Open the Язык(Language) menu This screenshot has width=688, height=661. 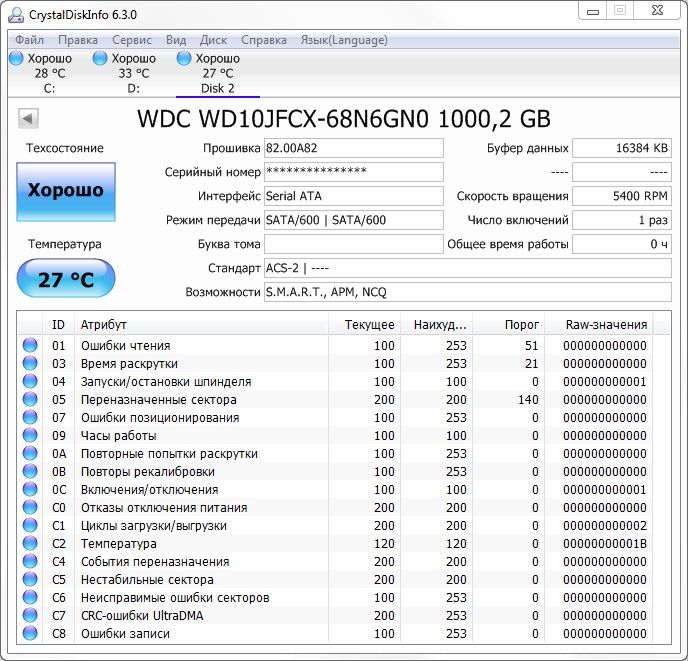344,40
